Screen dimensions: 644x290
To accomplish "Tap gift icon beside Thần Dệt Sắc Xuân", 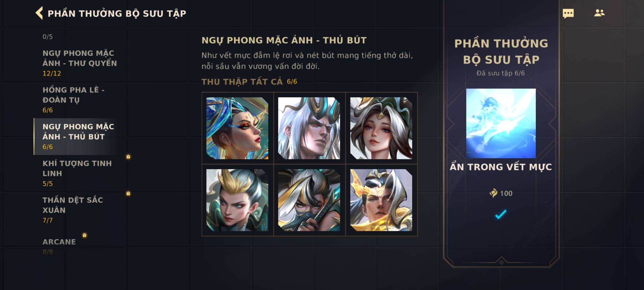I will 128,193.
